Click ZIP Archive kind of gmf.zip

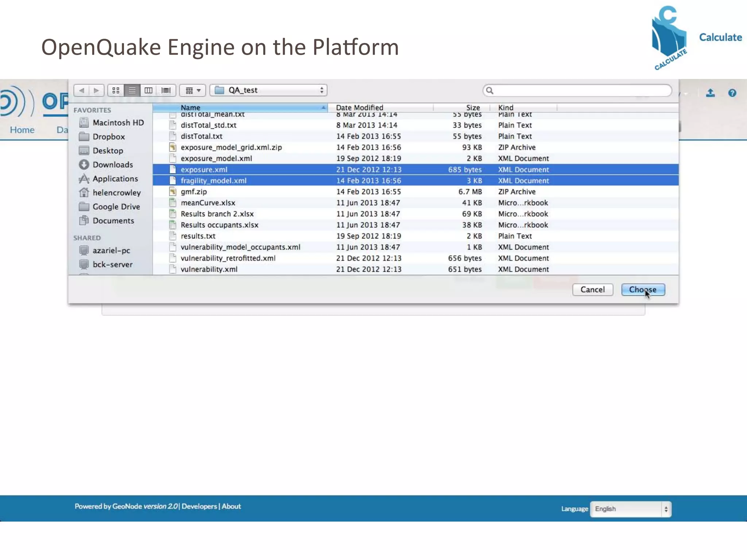point(517,191)
